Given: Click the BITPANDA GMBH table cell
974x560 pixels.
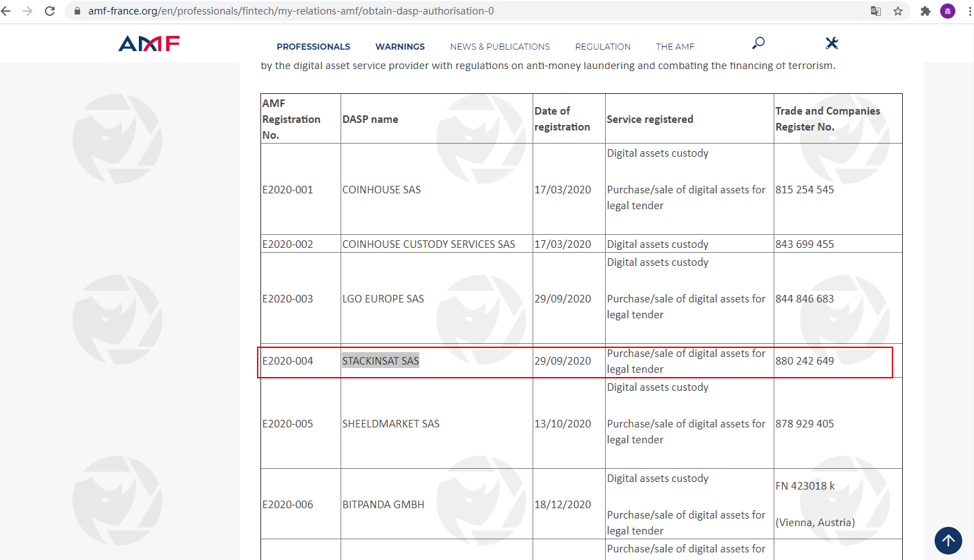Looking at the screenshot, I should [x=383, y=504].
